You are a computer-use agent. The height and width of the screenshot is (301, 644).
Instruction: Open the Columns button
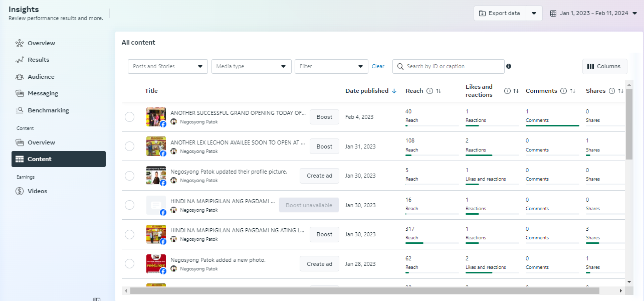604,66
